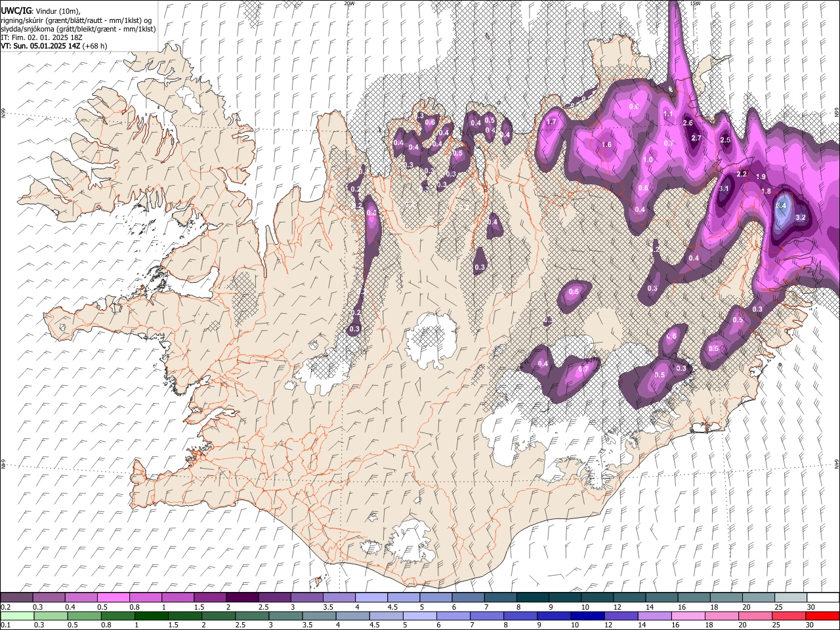Select the violet 12 swatch in lower legend

(620, 616)
